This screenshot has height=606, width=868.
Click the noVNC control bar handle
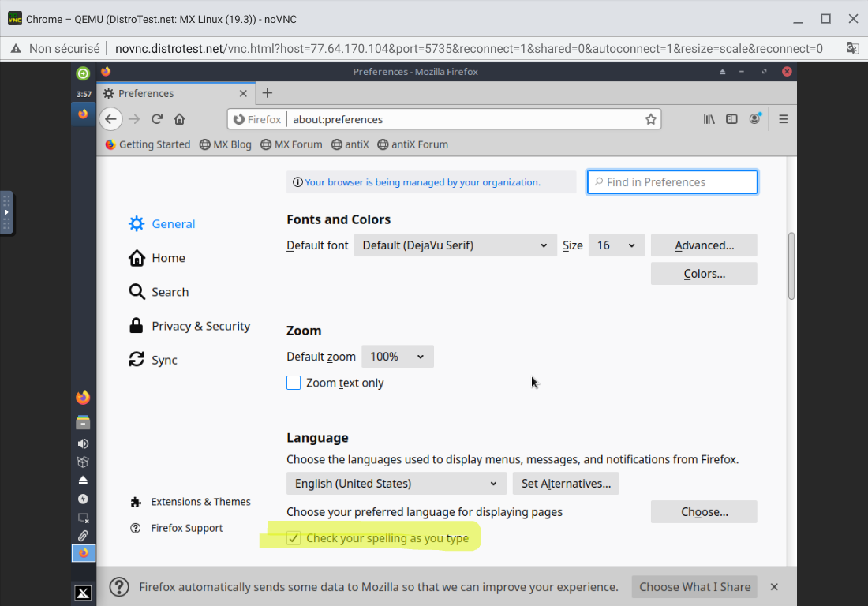pos(6,212)
